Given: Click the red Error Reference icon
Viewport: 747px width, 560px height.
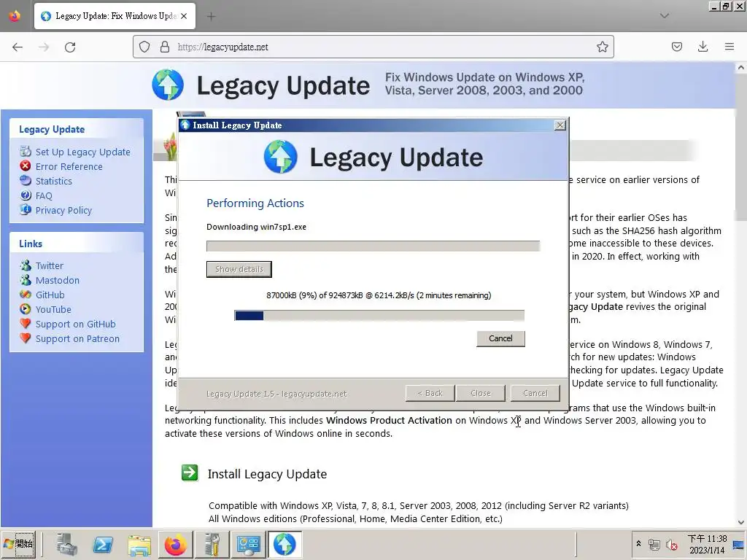Looking at the screenshot, I should [26, 166].
